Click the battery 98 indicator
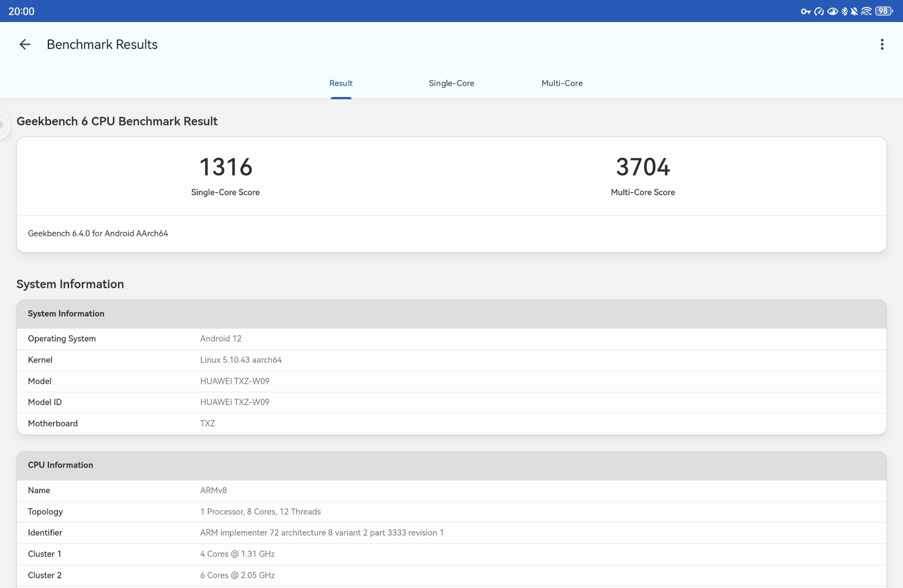 [x=884, y=11]
